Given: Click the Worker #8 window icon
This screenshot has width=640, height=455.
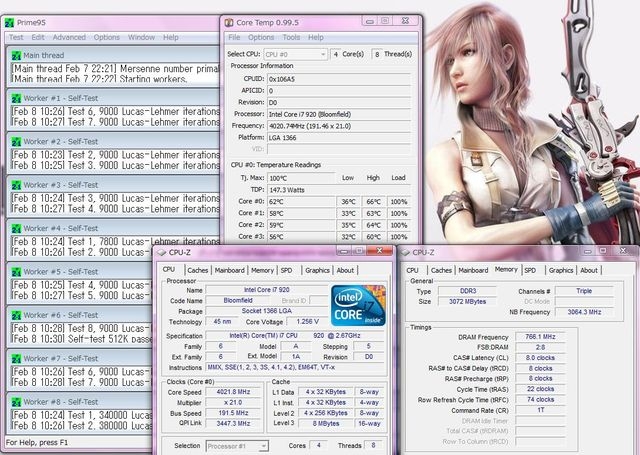Looking at the screenshot, I should pyautogui.click(x=16, y=402).
